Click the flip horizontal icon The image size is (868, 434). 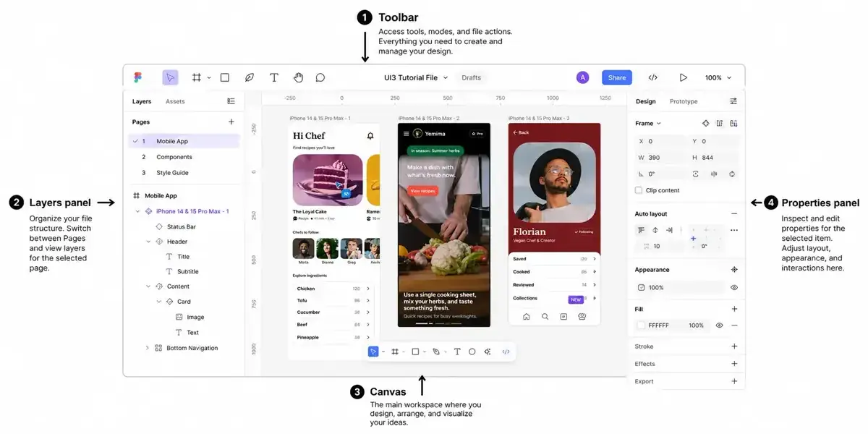click(714, 174)
